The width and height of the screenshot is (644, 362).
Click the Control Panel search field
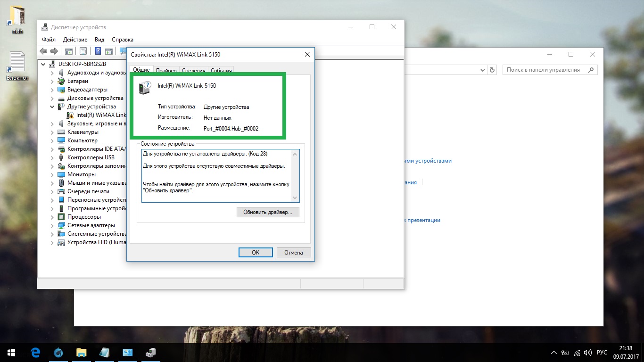point(545,70)
